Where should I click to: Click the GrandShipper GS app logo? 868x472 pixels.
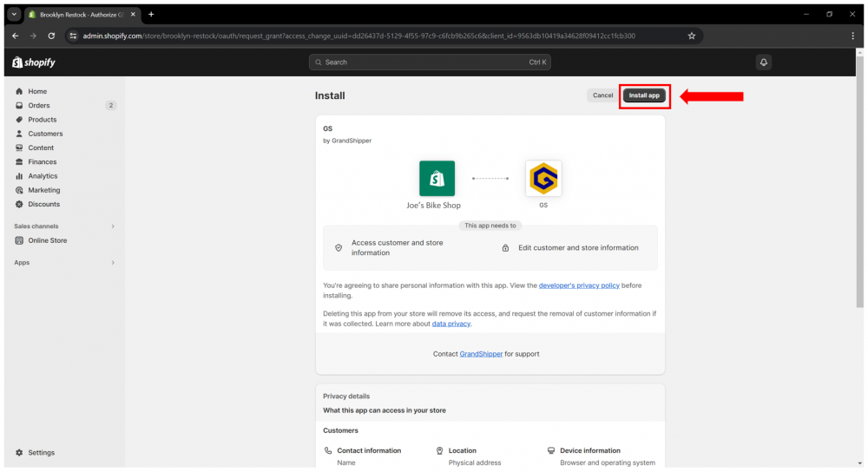pos(543,178)
